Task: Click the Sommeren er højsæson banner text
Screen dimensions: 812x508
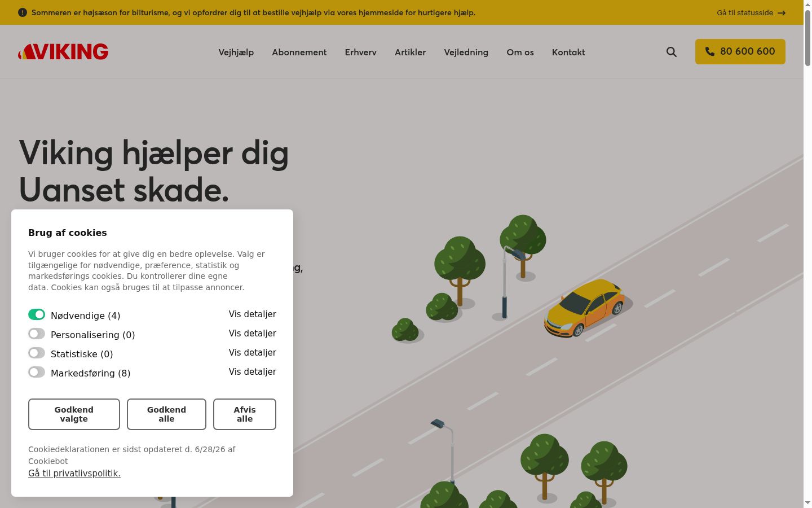Action: coord(253,12)
